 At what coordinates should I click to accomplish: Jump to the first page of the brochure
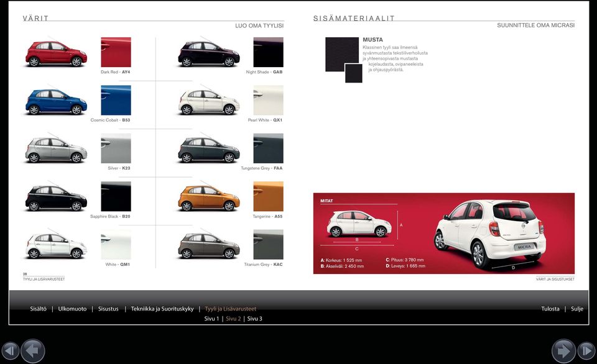pyautogui.click(x=11, y=350)
